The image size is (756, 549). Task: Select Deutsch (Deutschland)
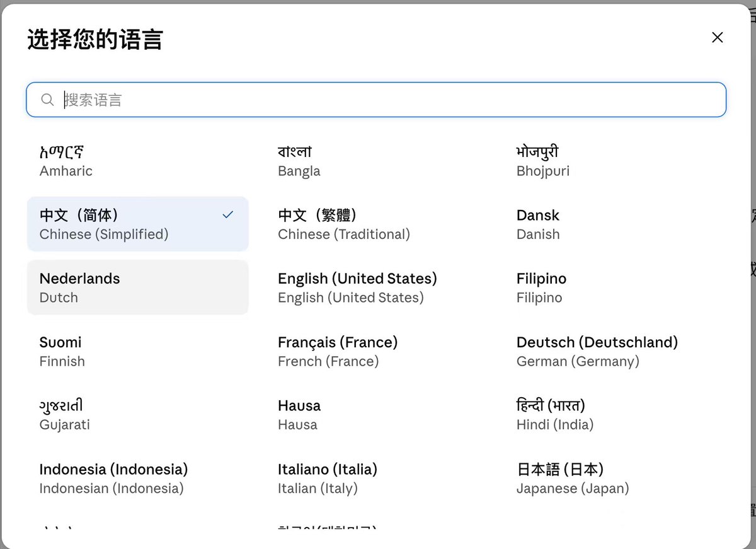pyautogui.click(x=615, y=351)
